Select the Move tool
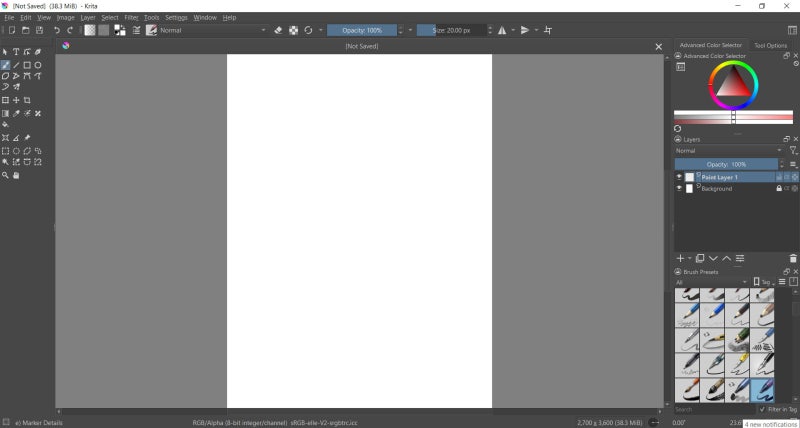Viewport: 800px width, 428px height. 16,100
